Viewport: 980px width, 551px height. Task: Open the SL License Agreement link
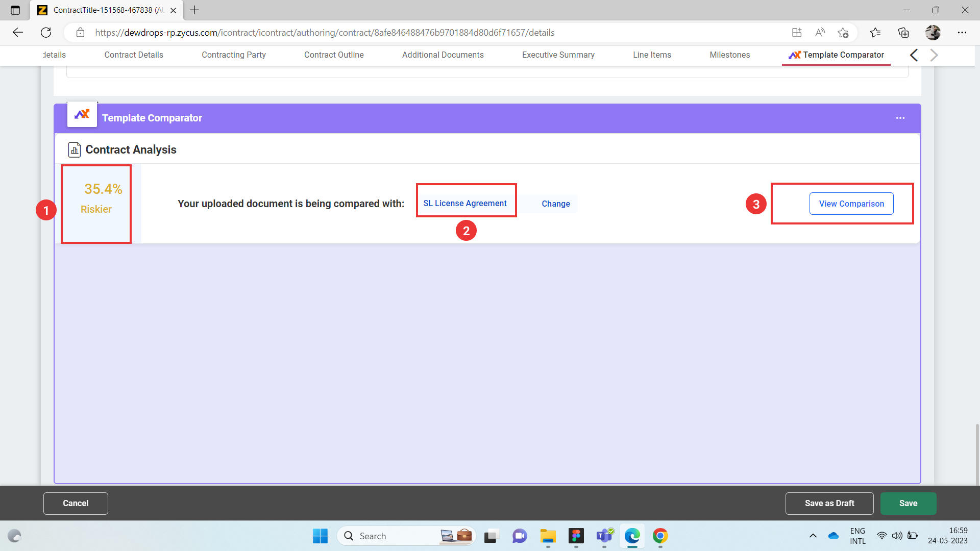click(x=464, y=203)
